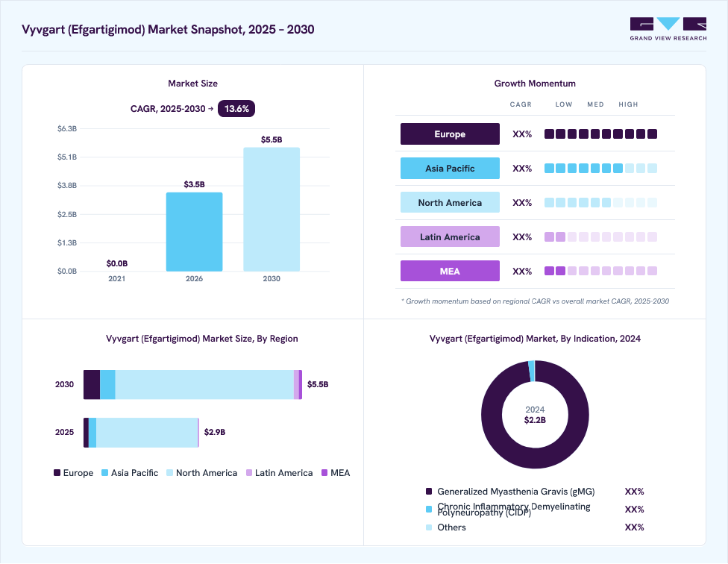Click the Europe growth momentum indicator squares
Image resolution: width=728 pixels, height=564 pixels.
pyautogui.click(x=600, y=134)
